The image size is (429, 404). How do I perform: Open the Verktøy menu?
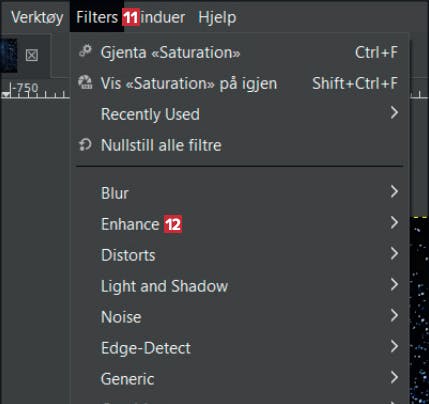[37, 17]
